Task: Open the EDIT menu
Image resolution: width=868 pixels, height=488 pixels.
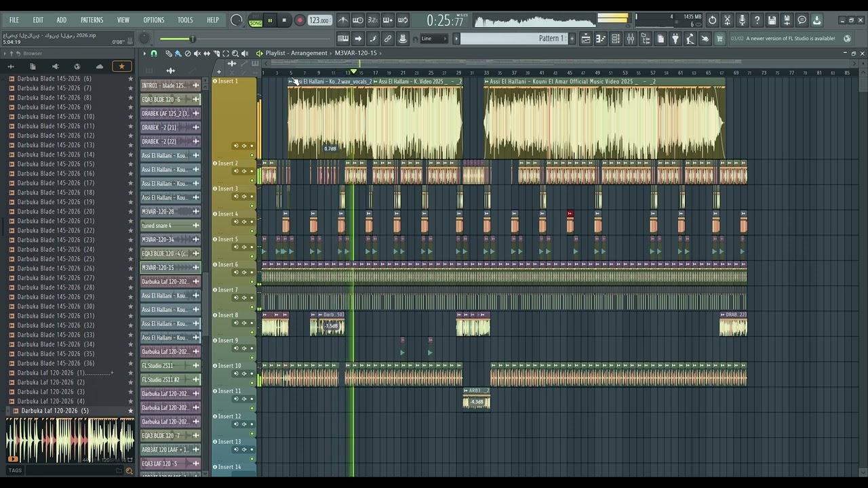Action: (38, 20)
